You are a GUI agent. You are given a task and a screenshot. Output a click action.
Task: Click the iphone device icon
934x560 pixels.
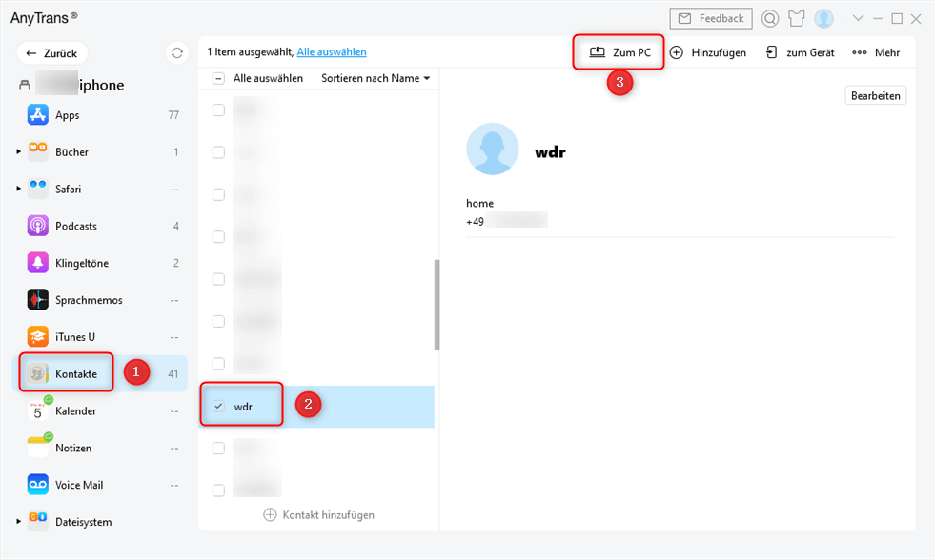point(25,85)
